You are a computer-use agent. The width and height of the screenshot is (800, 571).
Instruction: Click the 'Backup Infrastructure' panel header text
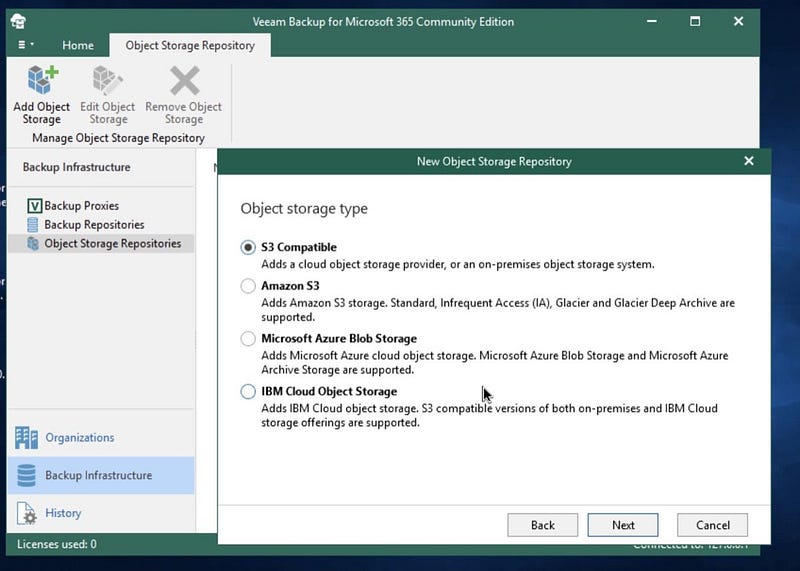(x=77, y=167)
